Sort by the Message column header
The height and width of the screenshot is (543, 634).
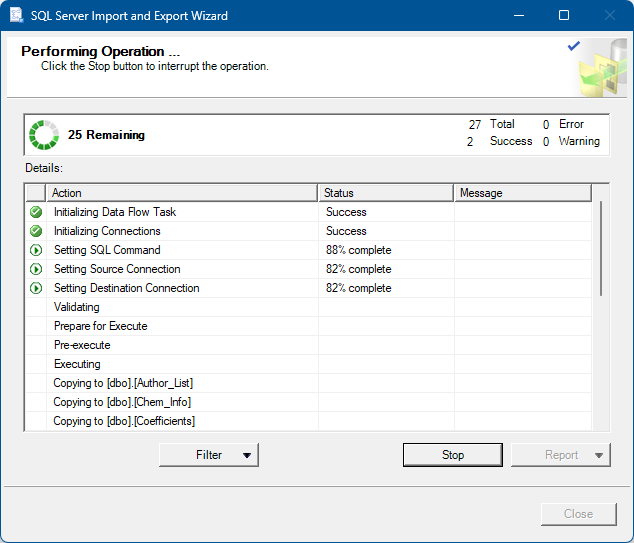point(523,193)
